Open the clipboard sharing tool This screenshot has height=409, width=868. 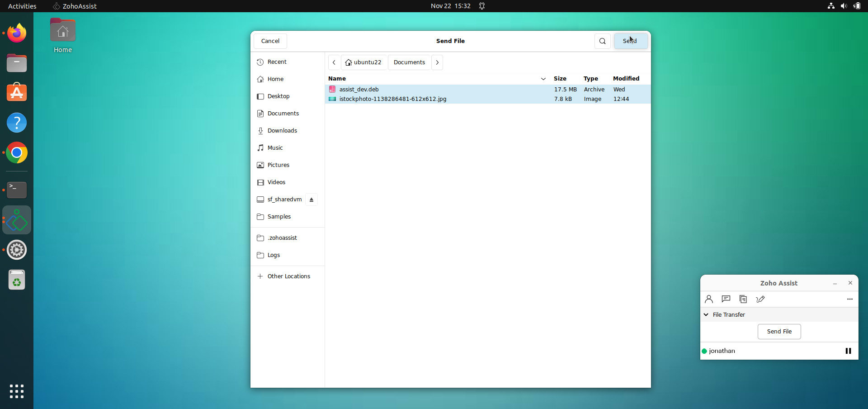coord(743,299)
